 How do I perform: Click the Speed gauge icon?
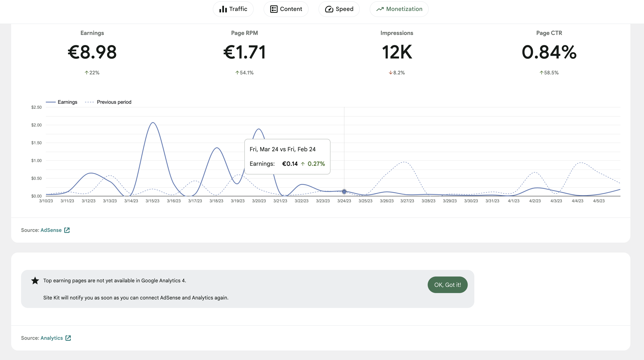[329, 9]
